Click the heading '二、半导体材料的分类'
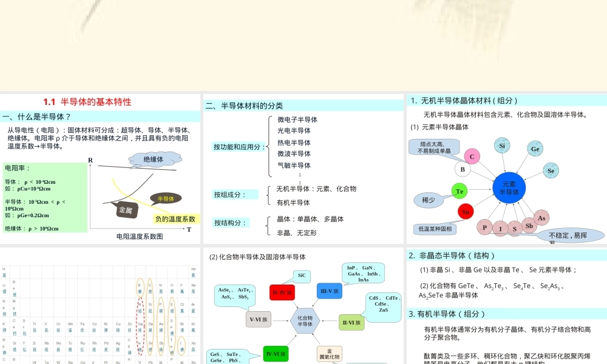 point(244,106)
